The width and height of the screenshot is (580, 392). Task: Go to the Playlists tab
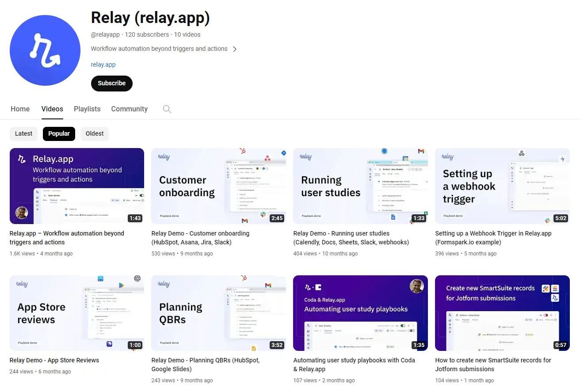(x=87, y=109)
